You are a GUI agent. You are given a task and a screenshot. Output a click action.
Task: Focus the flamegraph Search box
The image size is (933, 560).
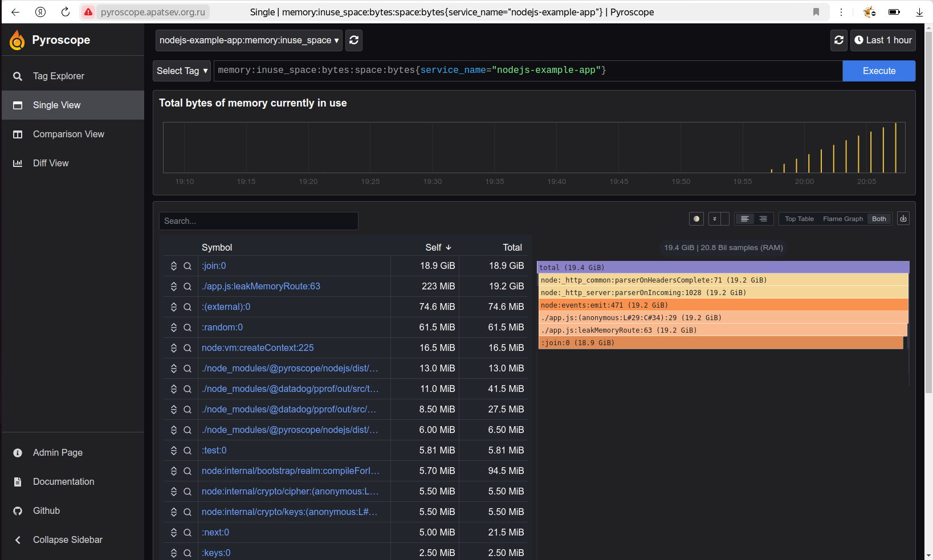[259, 221]
